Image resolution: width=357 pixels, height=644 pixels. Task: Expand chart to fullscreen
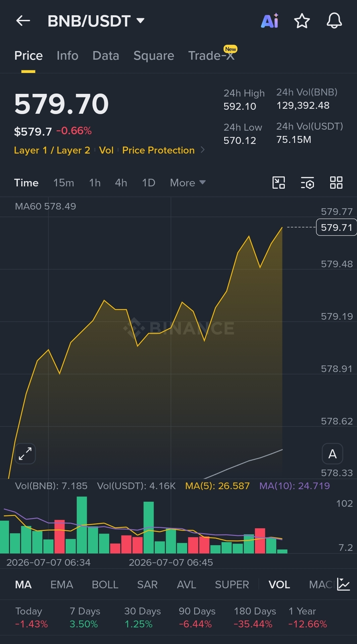25,454
